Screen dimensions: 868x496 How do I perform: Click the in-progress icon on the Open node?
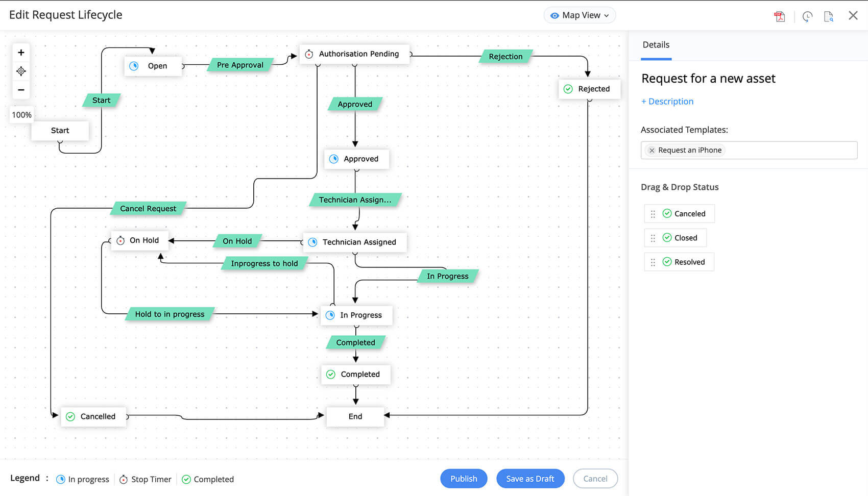(x=135, y=65)
